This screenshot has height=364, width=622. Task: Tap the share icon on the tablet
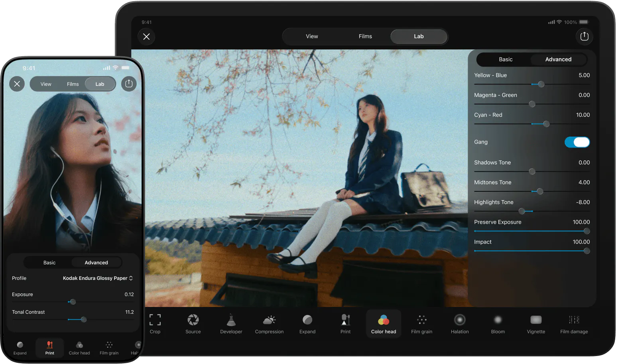coord(584,36)
